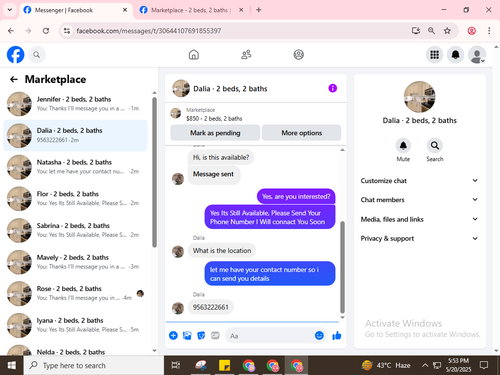Open the zoom magnifier in address bar
This screenshot has width=500, height=375.
point(431,31)
